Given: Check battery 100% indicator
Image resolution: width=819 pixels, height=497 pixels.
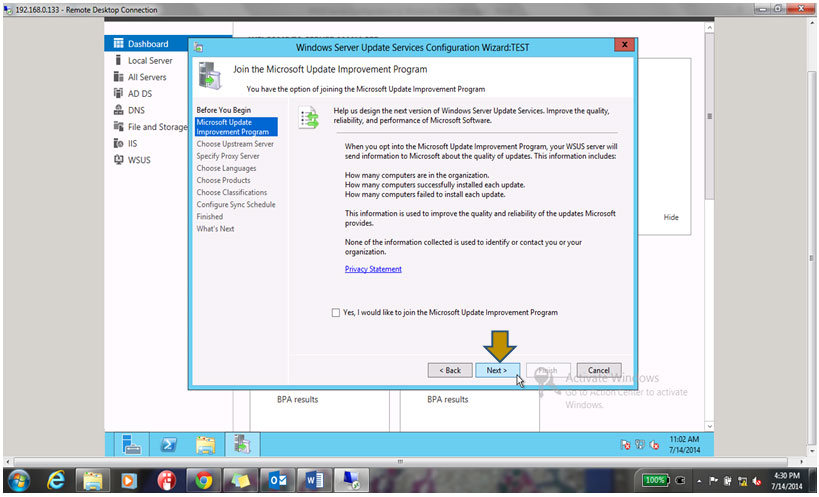Looking at the screenshot, I should 654,480.
